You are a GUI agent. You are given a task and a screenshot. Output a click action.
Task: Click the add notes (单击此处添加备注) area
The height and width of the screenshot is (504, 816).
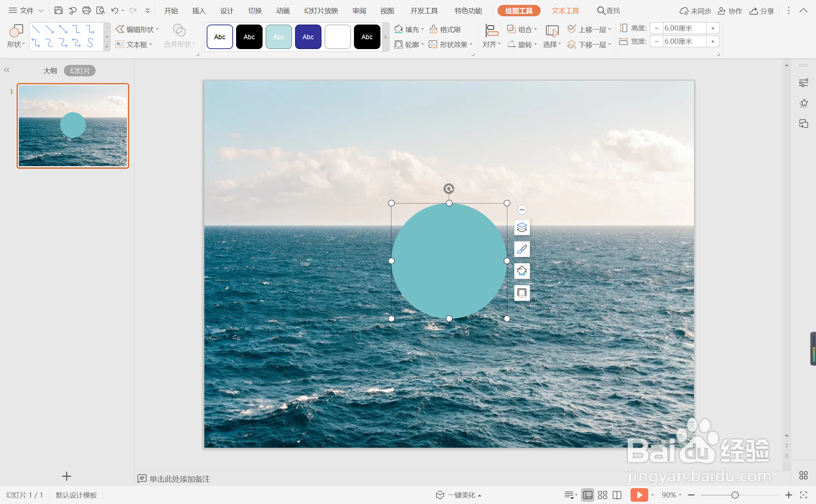point(179,479)
